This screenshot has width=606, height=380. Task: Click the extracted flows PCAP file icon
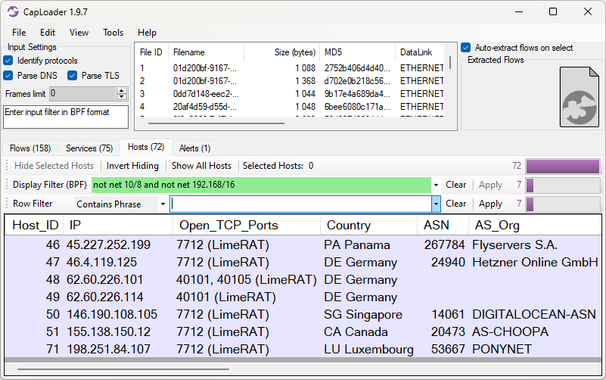(579, 97)
